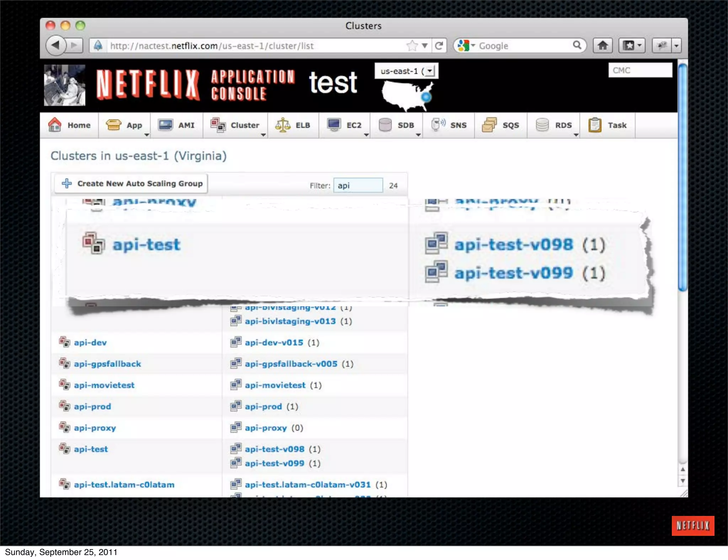The image size is (728, 560).
Task: Click the browser home icon
Action: (603, 45)
